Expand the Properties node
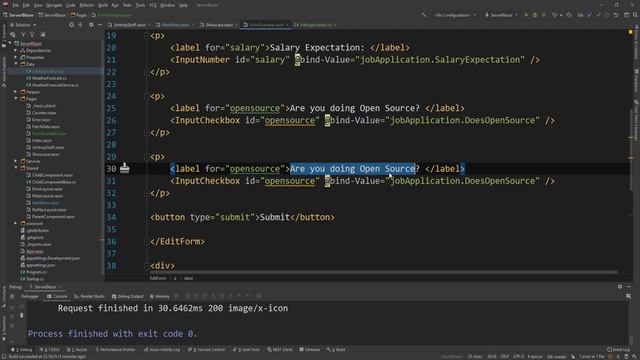The height and width of the screenshot is (360, 640). tap(16, 57)
